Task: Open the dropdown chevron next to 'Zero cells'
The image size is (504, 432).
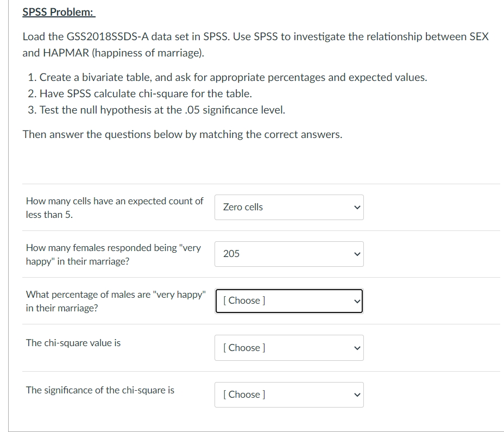Action: [357, 207]
